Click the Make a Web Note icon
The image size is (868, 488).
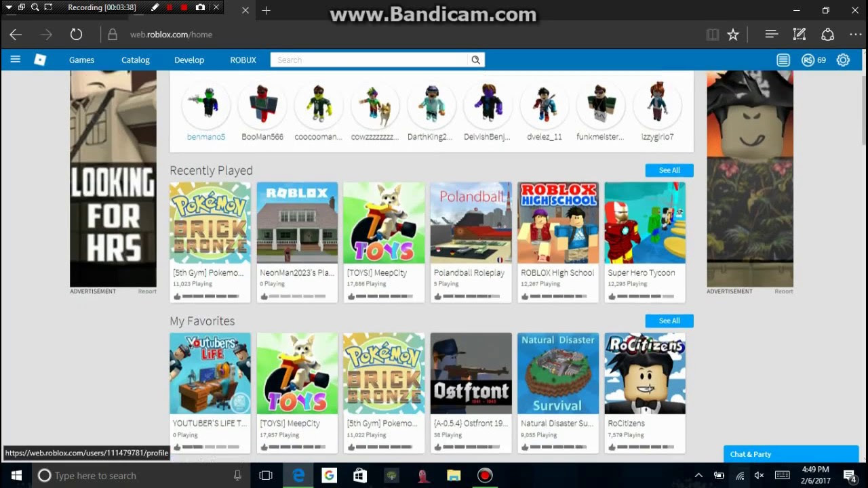point(800,35)
